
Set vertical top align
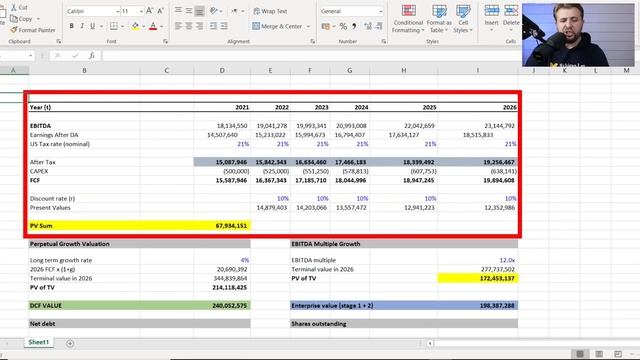178,11
